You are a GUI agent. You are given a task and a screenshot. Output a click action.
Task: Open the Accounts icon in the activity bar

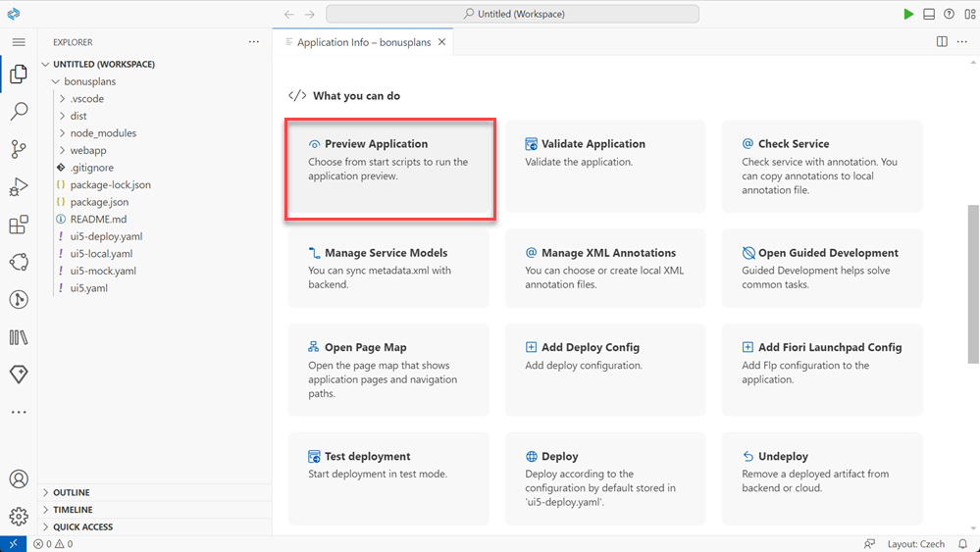click(x=19, y=478)
